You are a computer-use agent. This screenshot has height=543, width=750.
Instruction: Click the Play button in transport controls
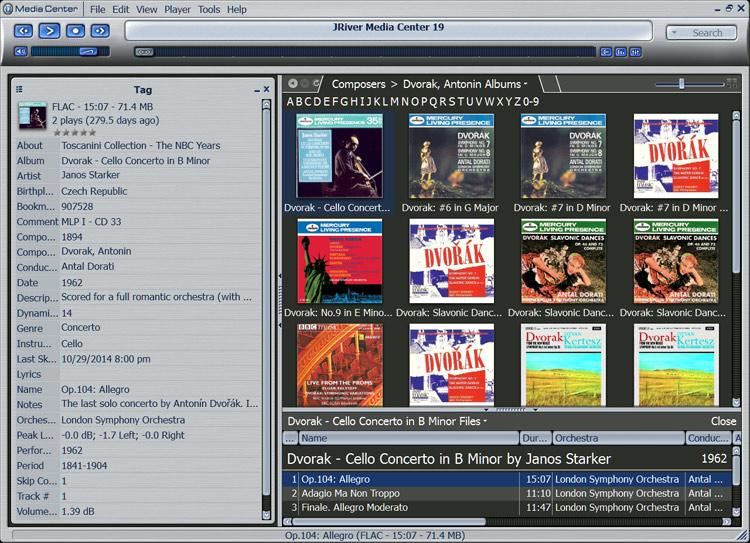(x=48, y=31)
